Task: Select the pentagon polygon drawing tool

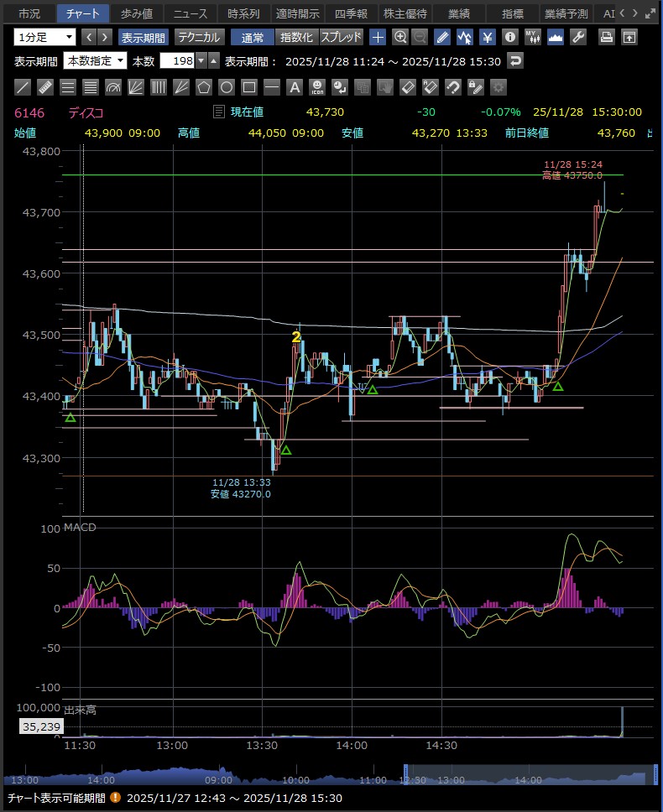Action: pos(204,87)
